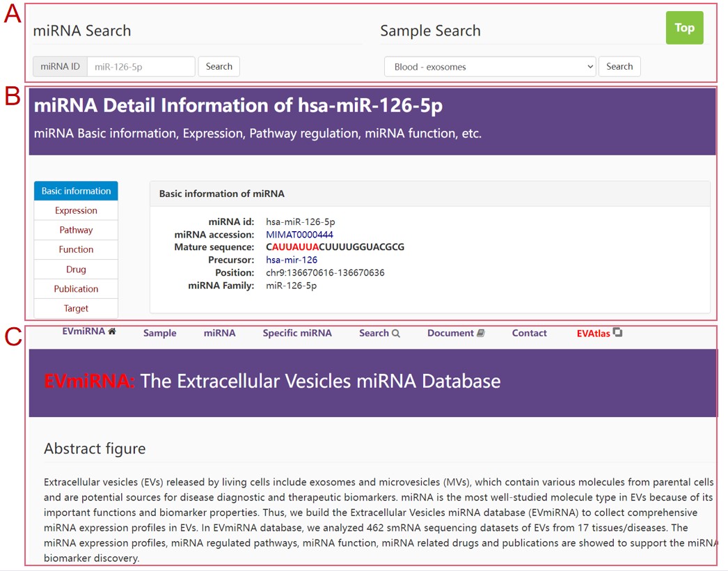Open the Contact menu item
This screenshot has height=571, width=728.
[529, 333]
